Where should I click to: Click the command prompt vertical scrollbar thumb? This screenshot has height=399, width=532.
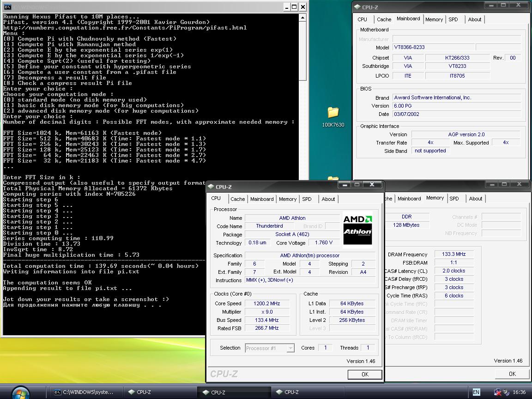pyautogui.click(x=302, y=51)
